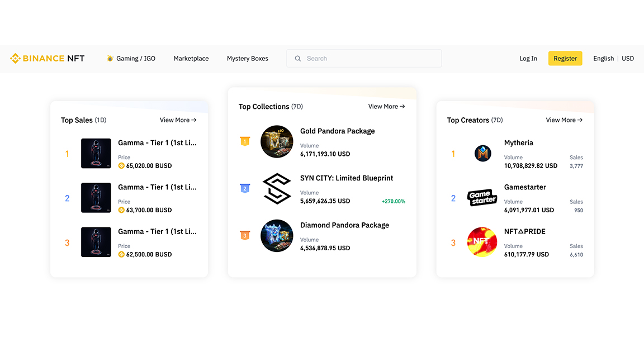The image size is (644, 362).
Task: Select the Gamestarter creator avatar
Action: (482, 198)
